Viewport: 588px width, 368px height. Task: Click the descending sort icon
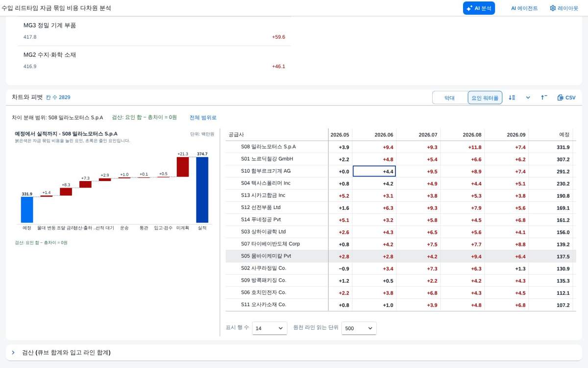(512, 98)
